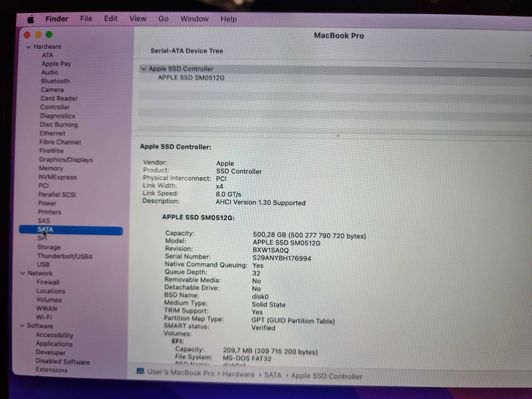Click serial number S29ANYBH176994 value
The height and width of the screenshot is (399, 532).
282,258
